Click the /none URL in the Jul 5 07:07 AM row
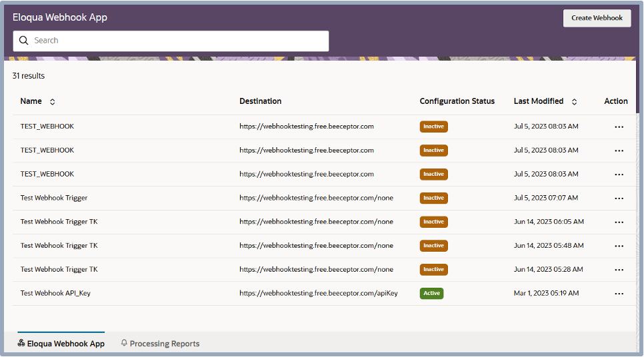Image resolution: width=644 pixels, height=357 pixels. (316, 198)
